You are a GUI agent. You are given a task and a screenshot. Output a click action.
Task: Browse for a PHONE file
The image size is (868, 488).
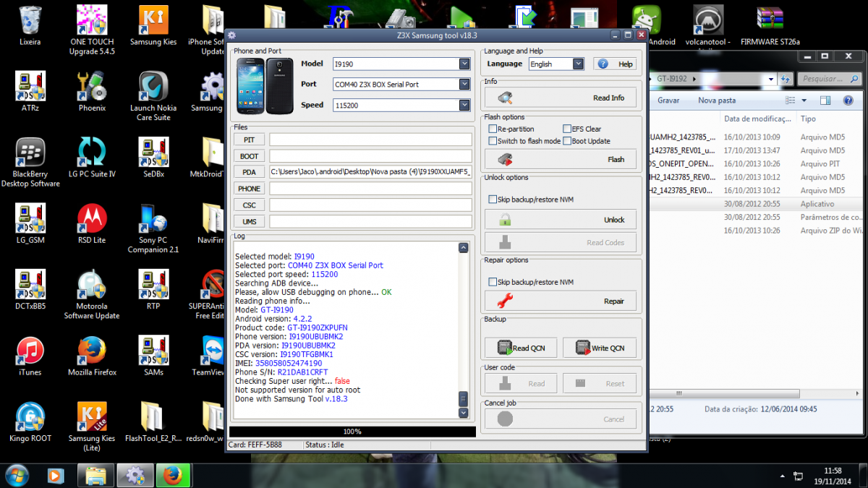tap(250, 189)
